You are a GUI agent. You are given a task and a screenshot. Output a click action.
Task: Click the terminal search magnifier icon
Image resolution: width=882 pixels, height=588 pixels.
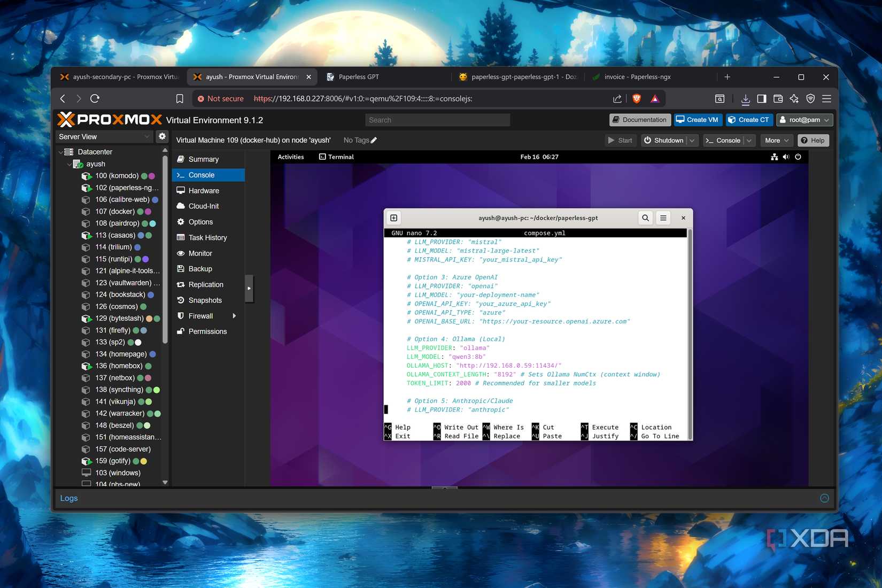645,218
